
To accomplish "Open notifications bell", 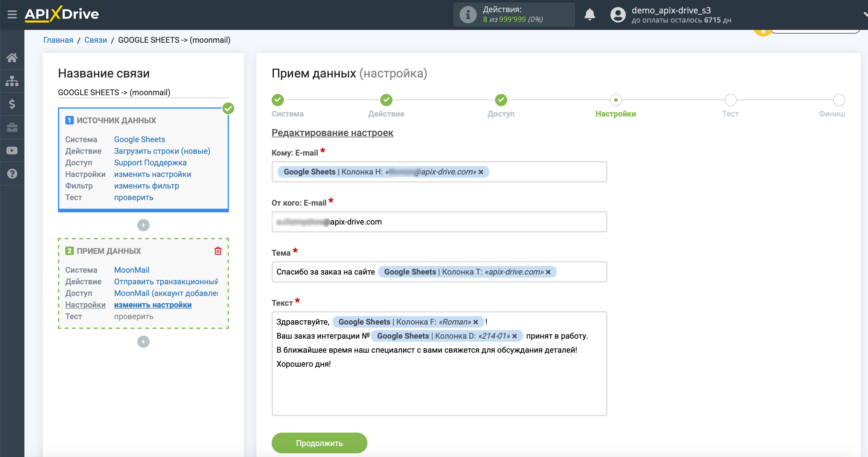I will [589, 15].
